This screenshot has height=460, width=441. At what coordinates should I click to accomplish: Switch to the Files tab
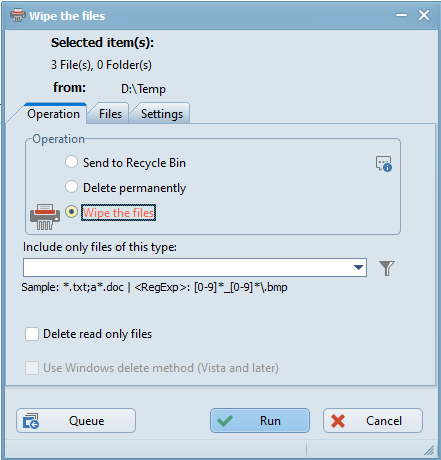pyautogui.click(x=110, y=114)
